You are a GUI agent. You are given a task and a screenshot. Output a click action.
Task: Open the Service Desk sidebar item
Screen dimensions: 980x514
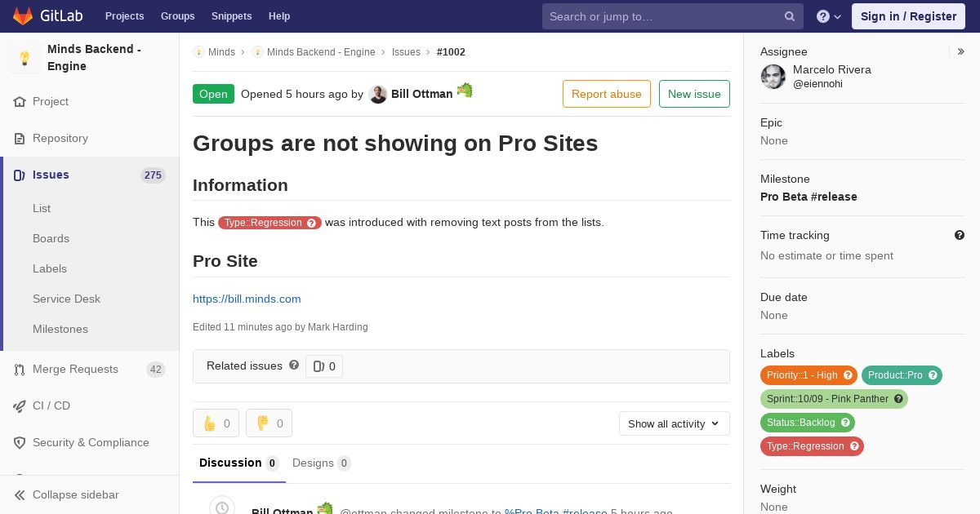tap(66, 299)
